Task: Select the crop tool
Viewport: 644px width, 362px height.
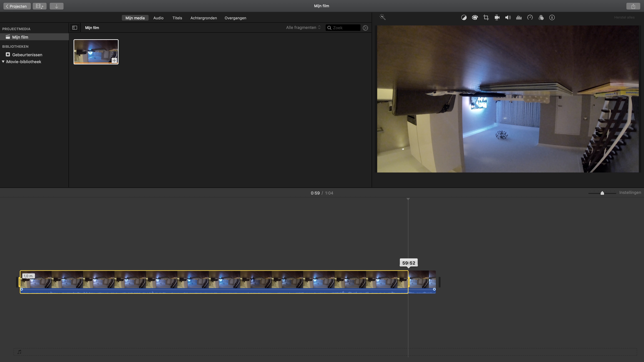Action: pyautogui.click(x=486, y=17)
